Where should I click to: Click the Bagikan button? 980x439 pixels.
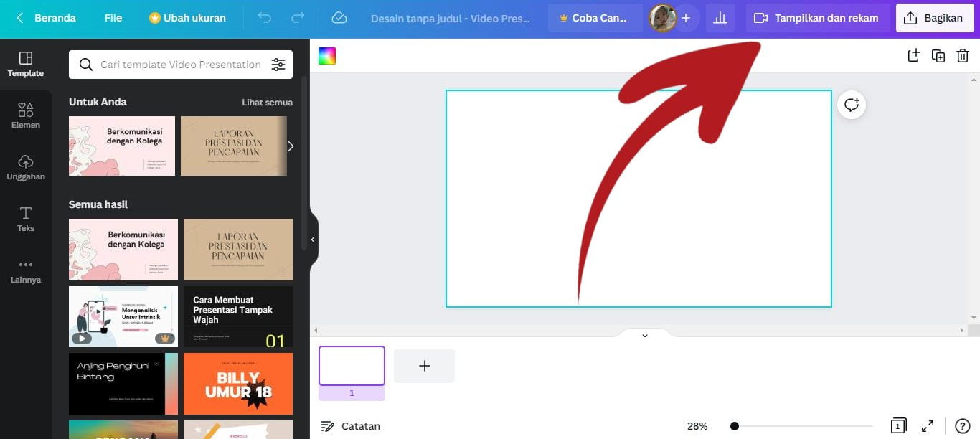934,17
